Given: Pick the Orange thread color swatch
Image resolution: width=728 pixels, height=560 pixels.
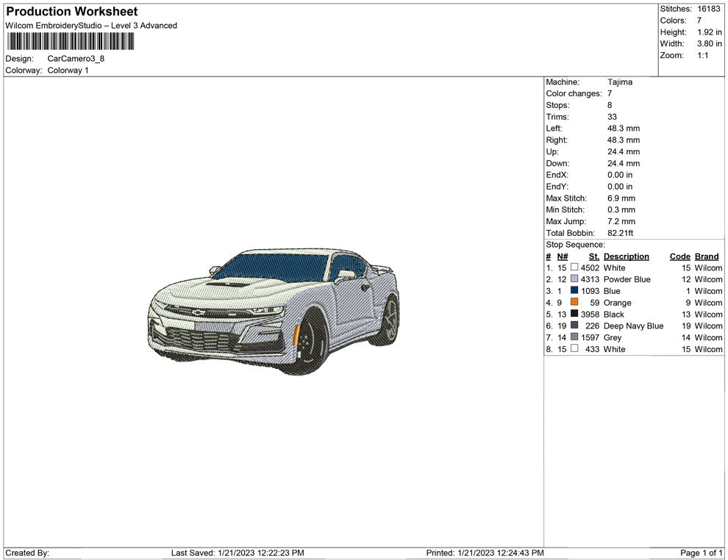Looking at the screenshot, I should pyautogui.click(x=574, y=303).
